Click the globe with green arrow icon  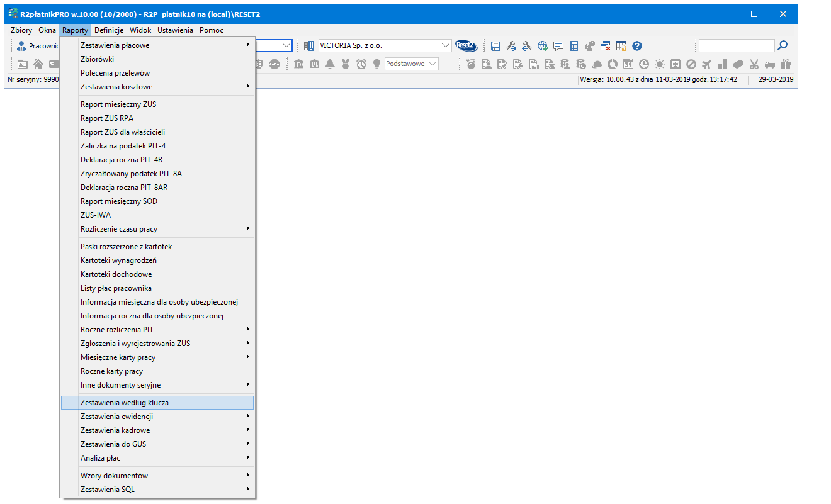pos(543,46)
